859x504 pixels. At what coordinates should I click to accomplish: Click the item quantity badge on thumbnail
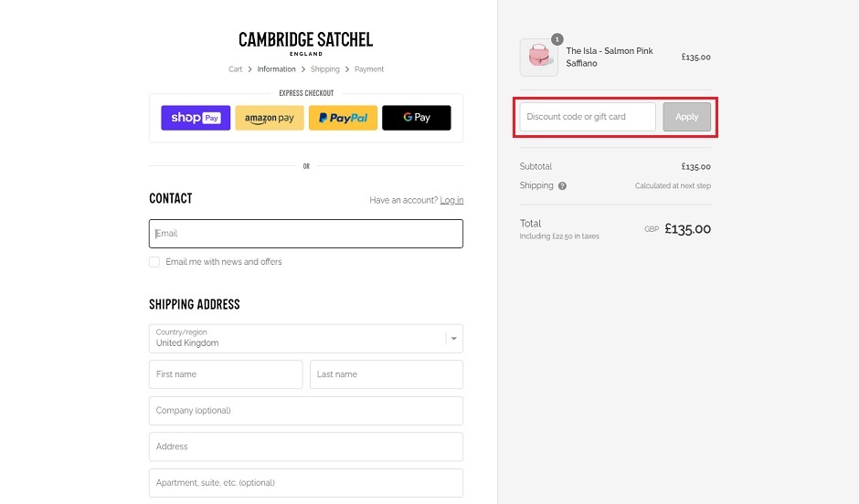(557, 39)
